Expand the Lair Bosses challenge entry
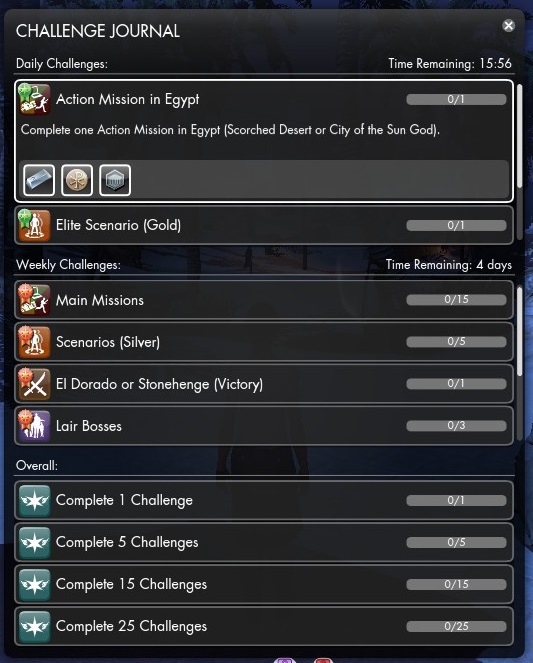 (x=264, y=426)
